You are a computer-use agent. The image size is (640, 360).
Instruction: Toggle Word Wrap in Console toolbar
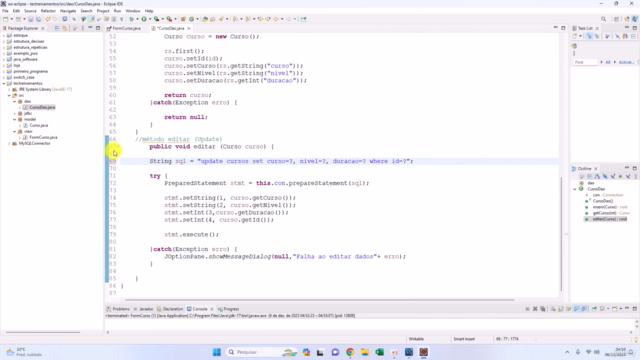click(569, 309)
